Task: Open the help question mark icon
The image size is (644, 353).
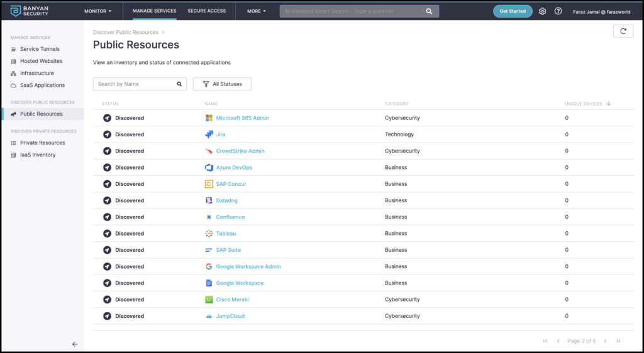Action: pyautogui.click(x=558, y=11)
